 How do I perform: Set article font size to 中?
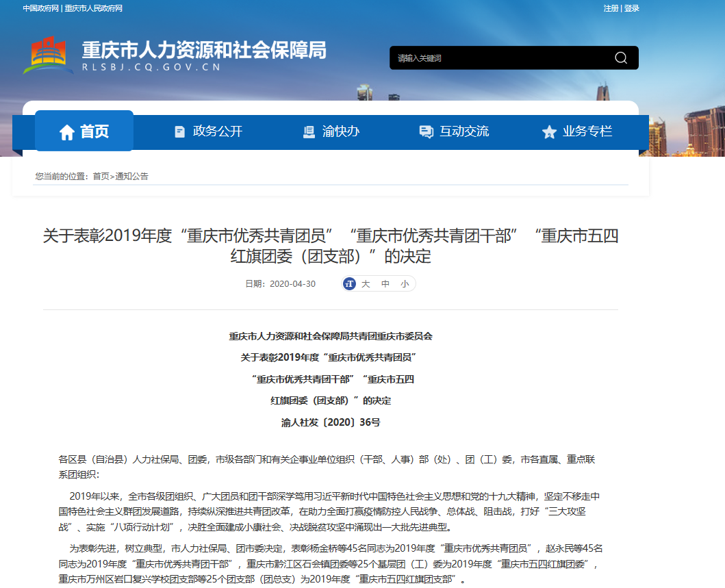tap(385, 284)
